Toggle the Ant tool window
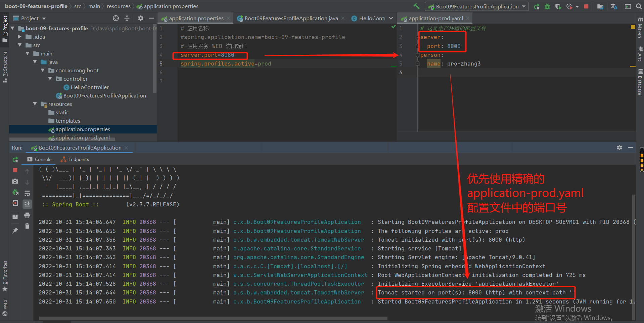This screenshot has width=644, height=323. click(x=640, y=53)
